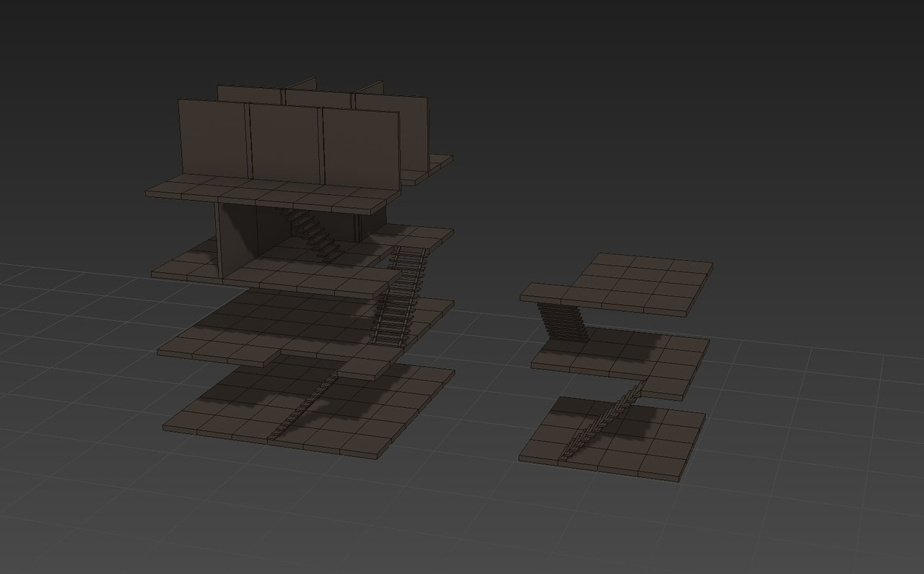Select the interior wall under the top floor

point(237,238)
